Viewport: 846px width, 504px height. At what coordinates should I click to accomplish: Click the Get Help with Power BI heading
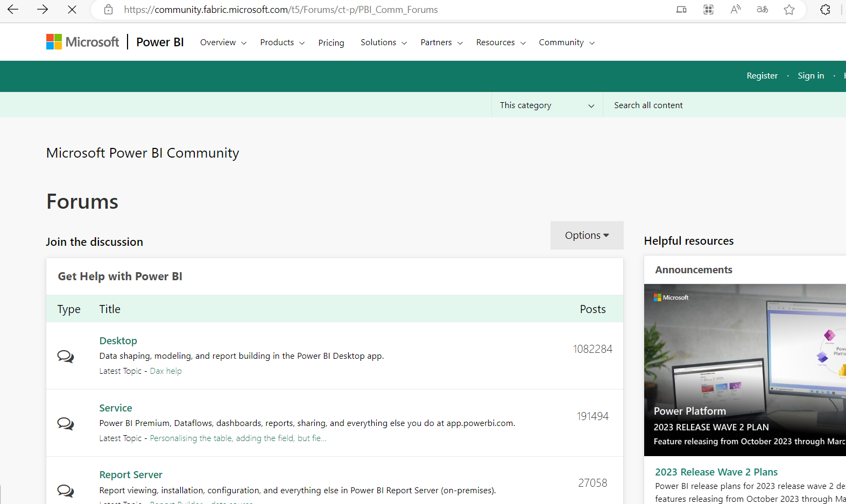click(120, 276)
